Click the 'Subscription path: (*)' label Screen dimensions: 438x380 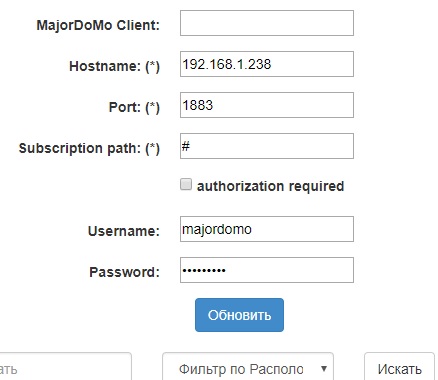(89, 148)
